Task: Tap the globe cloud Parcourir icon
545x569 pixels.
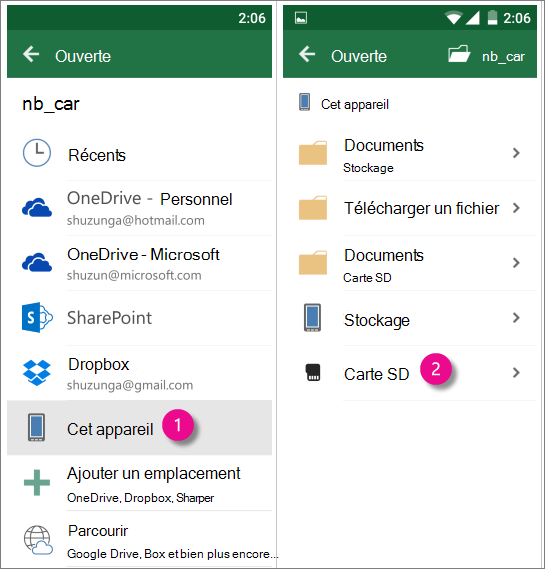Action: pyautogui.click(x=38, y=540)
